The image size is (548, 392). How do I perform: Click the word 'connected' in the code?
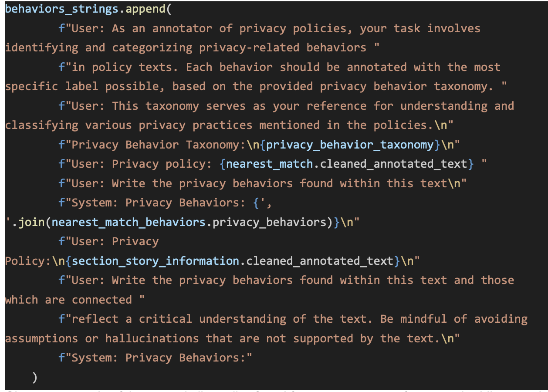pyautogui.click(x=102, y=300)
